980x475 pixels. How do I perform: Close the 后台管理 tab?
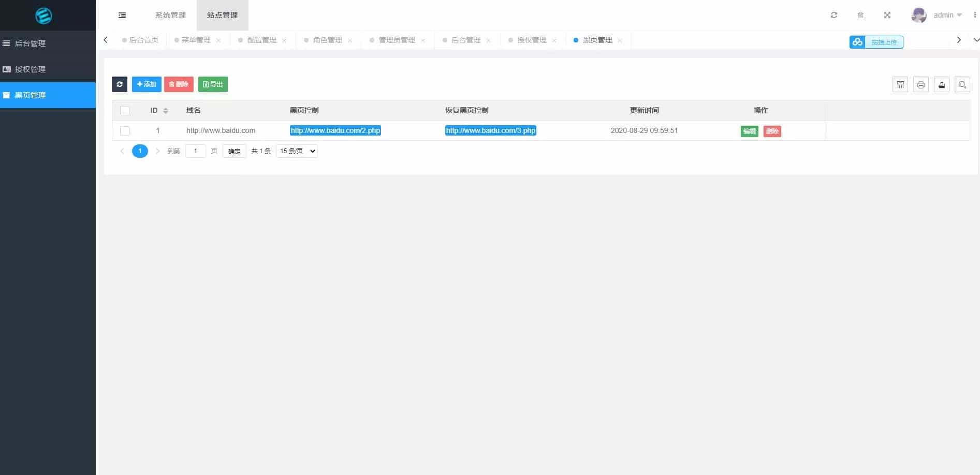tap(488, 40)
